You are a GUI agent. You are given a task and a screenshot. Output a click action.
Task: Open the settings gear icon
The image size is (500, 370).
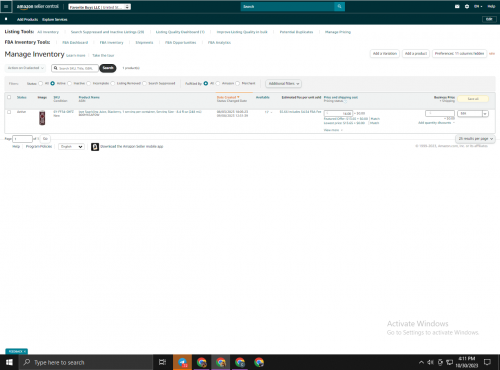tap(467, 6)
